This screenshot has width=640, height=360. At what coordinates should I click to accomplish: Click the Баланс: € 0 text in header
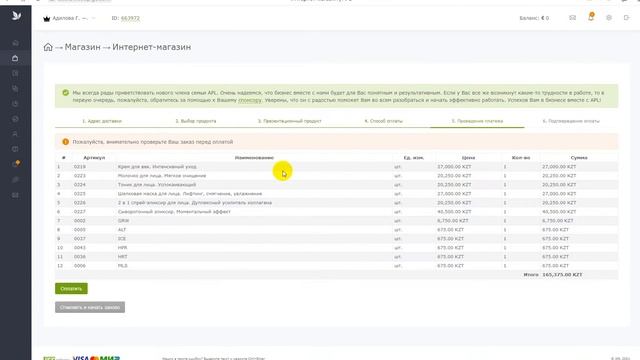click(534, 18)
